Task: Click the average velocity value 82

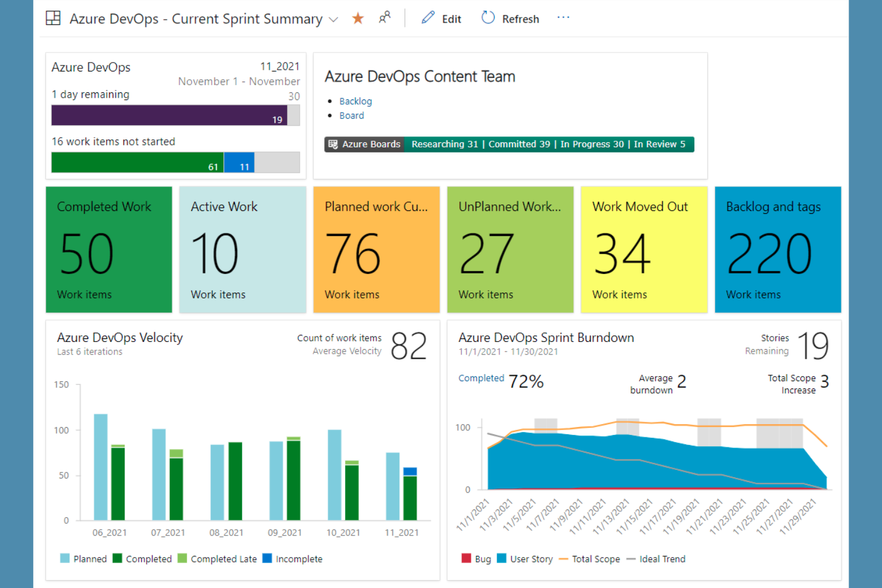Action: [409, 346]
